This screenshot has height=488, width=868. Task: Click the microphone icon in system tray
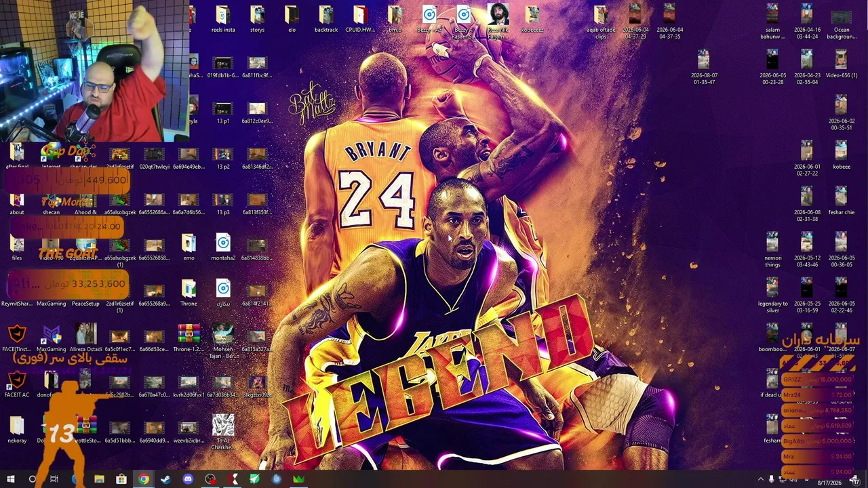point(771,479)
